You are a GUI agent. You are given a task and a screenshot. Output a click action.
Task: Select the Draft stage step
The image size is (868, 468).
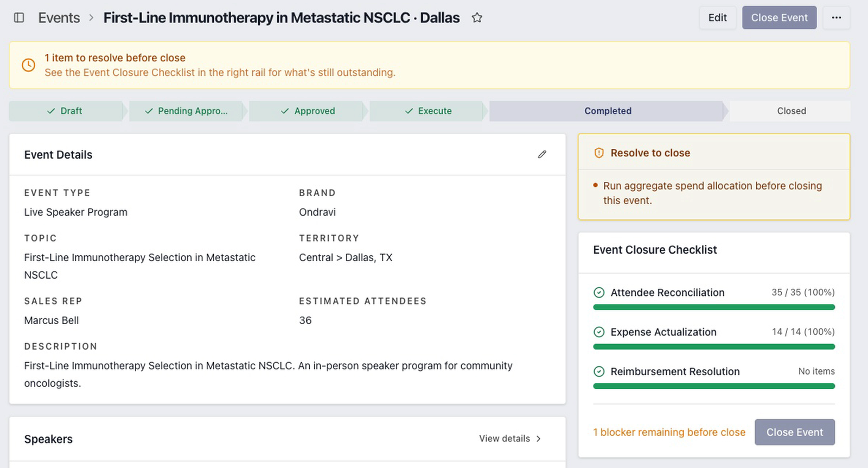[65, 111]
